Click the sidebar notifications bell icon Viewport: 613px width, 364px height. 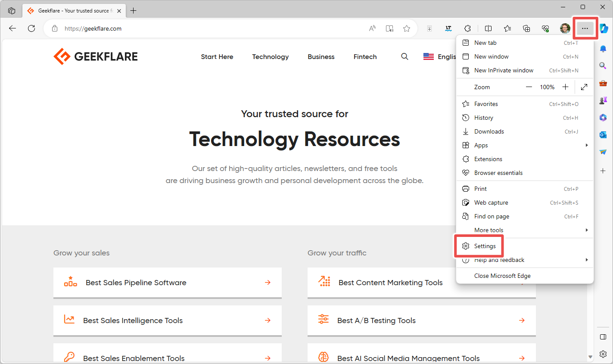pyautogui.click(x=603, y=49)
